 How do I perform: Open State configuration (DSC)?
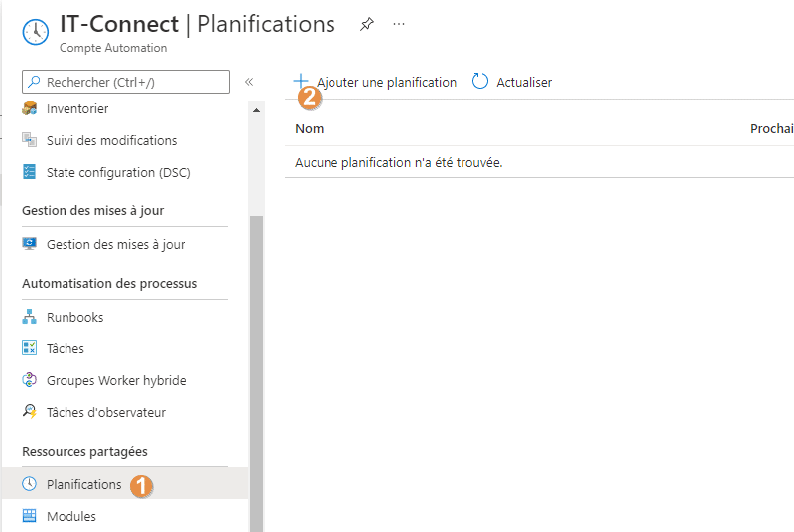pos(118,172)
